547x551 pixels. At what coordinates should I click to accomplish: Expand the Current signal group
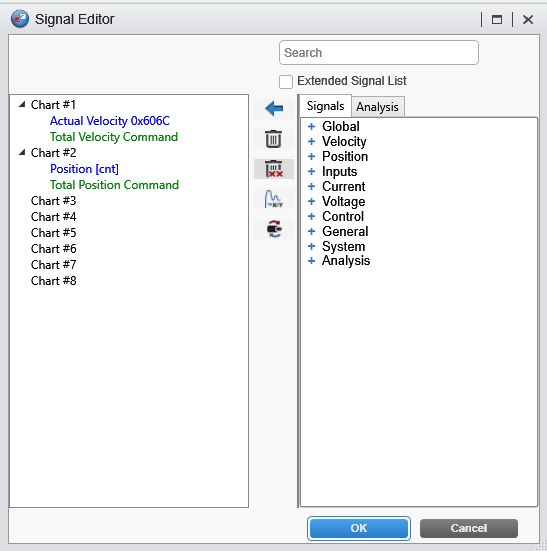pyautogui.click(x=311, y=186)
